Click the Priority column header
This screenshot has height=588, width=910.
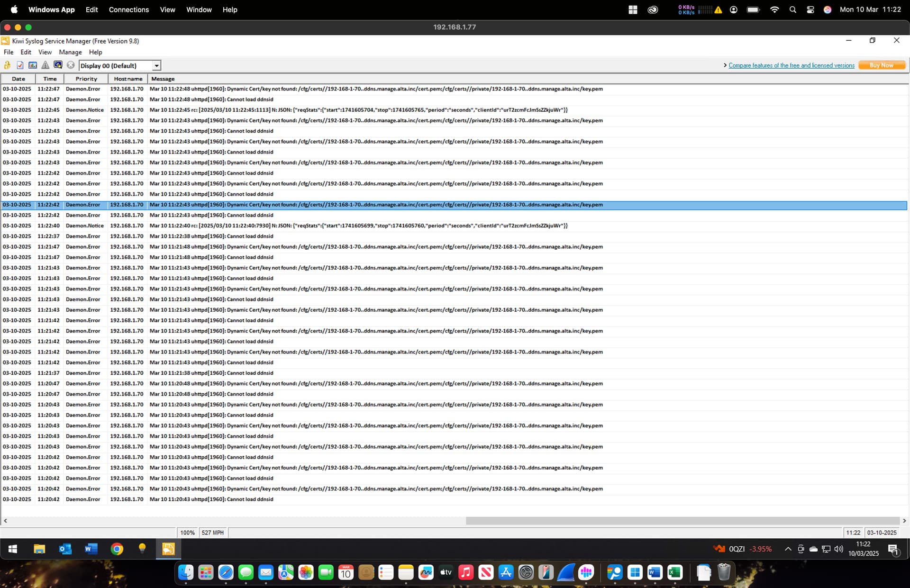point(86,79)
